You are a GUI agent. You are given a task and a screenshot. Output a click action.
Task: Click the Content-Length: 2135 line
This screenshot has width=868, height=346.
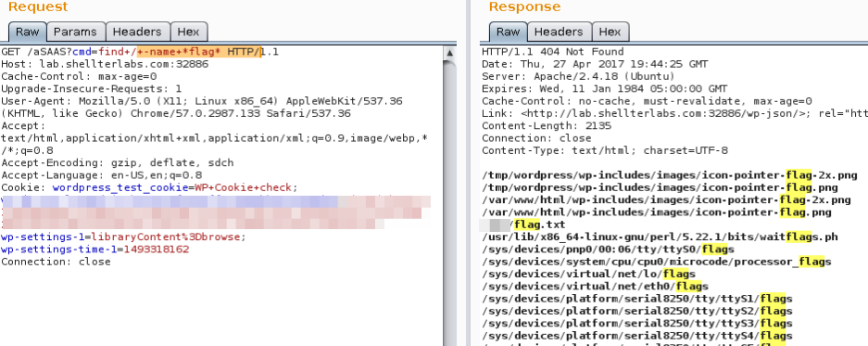click(547, 126)
